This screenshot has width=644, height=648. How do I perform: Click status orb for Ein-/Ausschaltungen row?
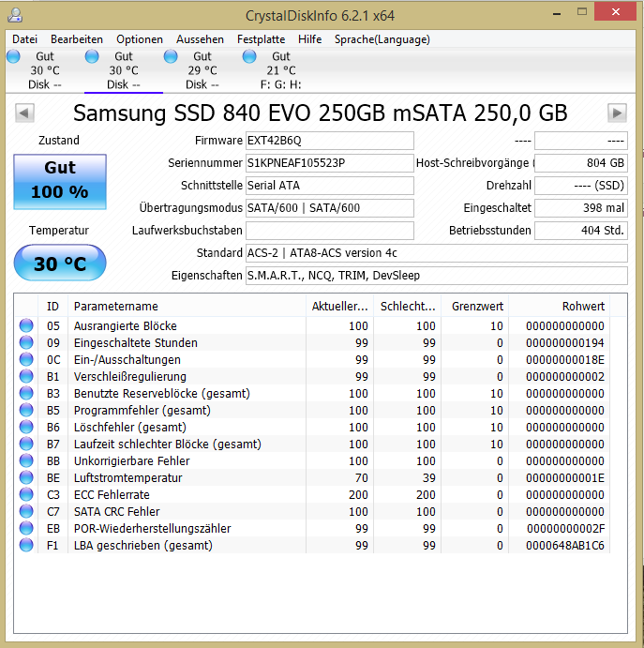pos(26,359)
